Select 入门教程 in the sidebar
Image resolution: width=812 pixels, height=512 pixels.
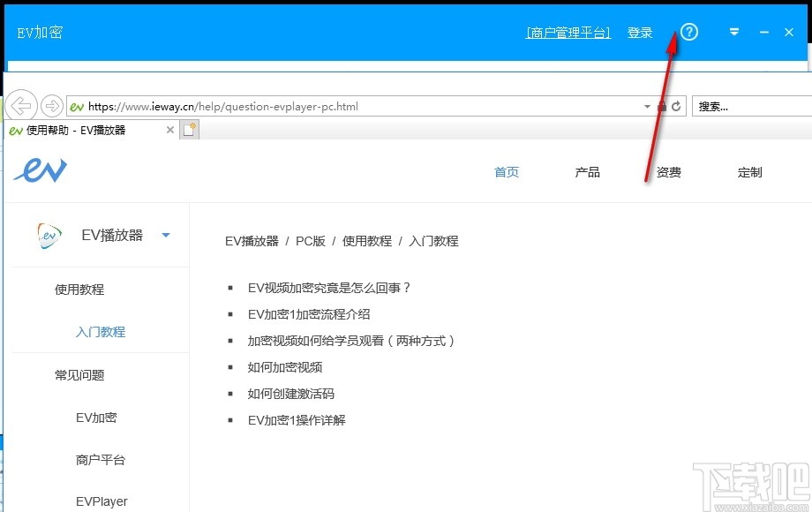coord(101,332)
